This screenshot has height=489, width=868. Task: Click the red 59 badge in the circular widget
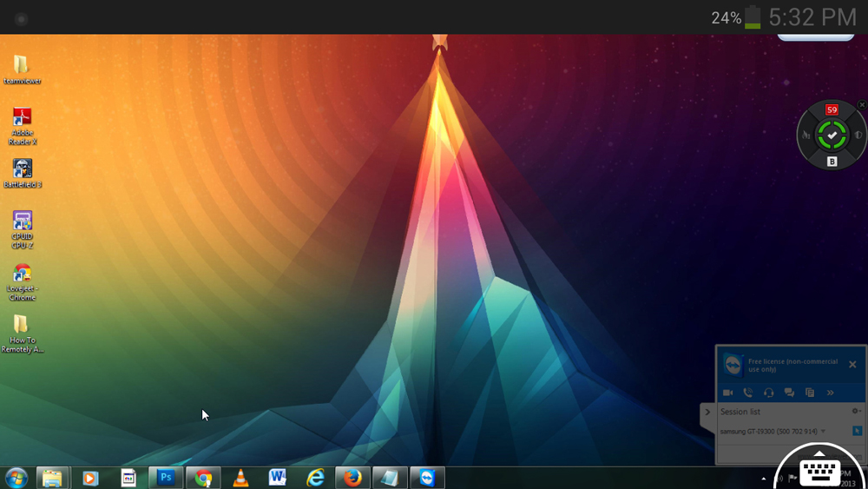pyautogui.click(x=832, y=109)
